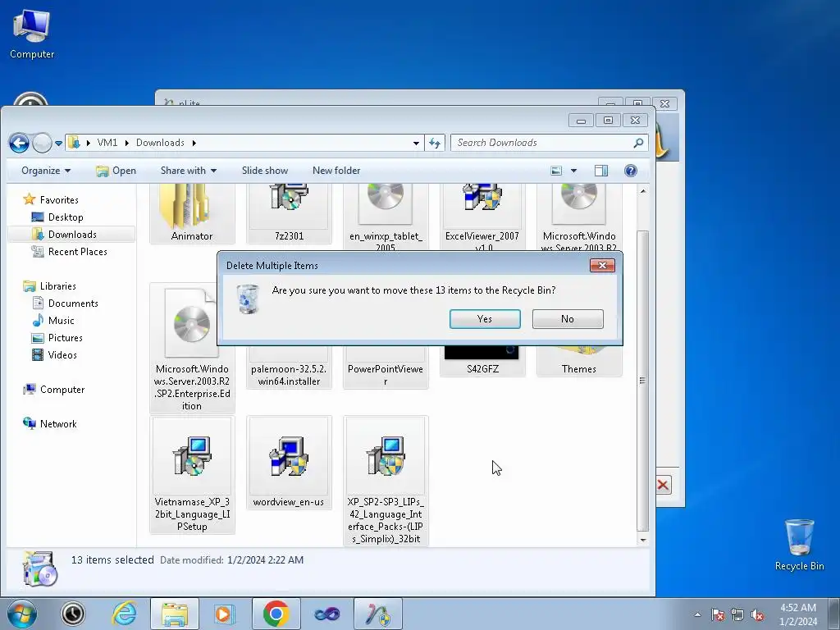This screenshot has height=630, width=840.
Task: Open the Organize menu
Action: pyautogui.click(x=46, y=171)
